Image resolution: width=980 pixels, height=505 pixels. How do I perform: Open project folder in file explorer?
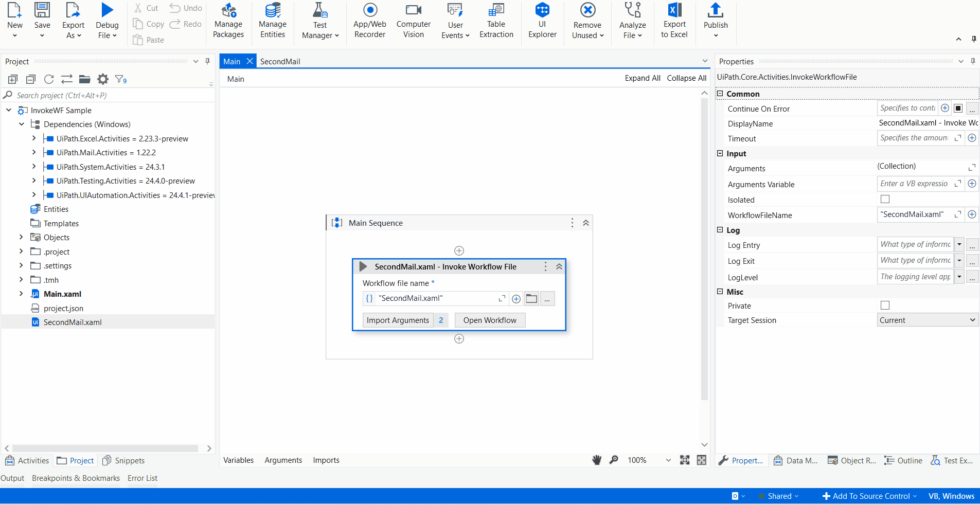(85, 79)
